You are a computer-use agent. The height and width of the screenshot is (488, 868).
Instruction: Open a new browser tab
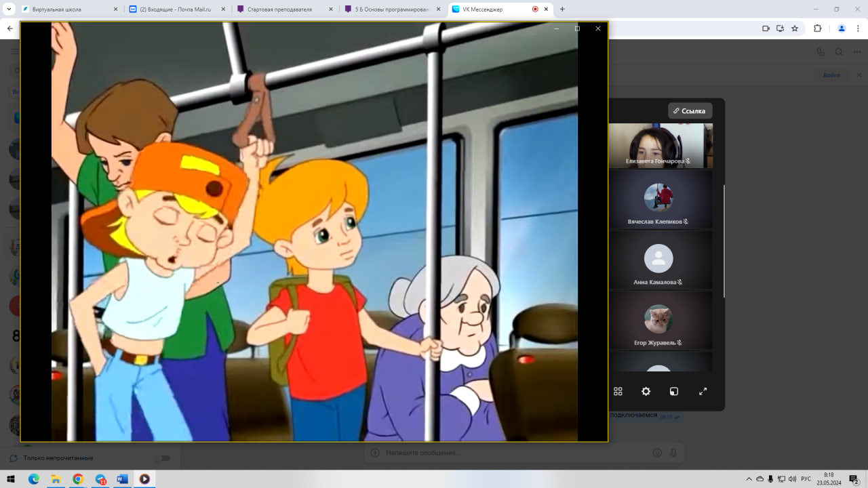(x=562, y=9)
